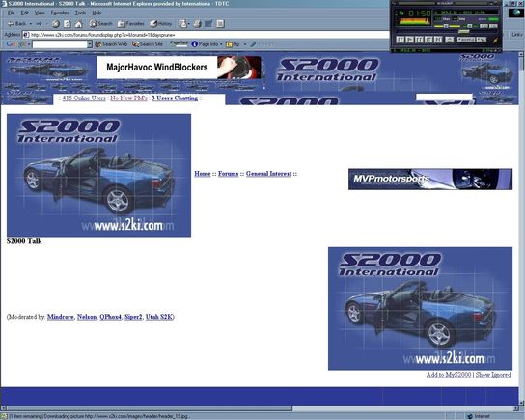Adjust Winamp balance slider

pos(469,26)
